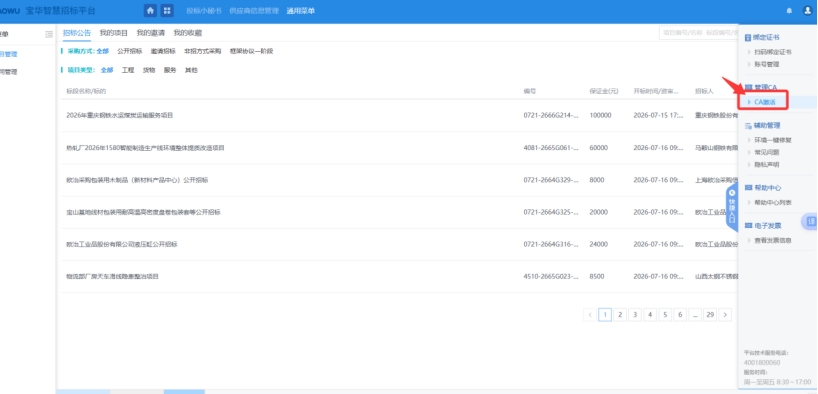The height and width of the screenshot is (394, 818).
Task: Switch to the 我的收藏 tab
Action: 188,33
